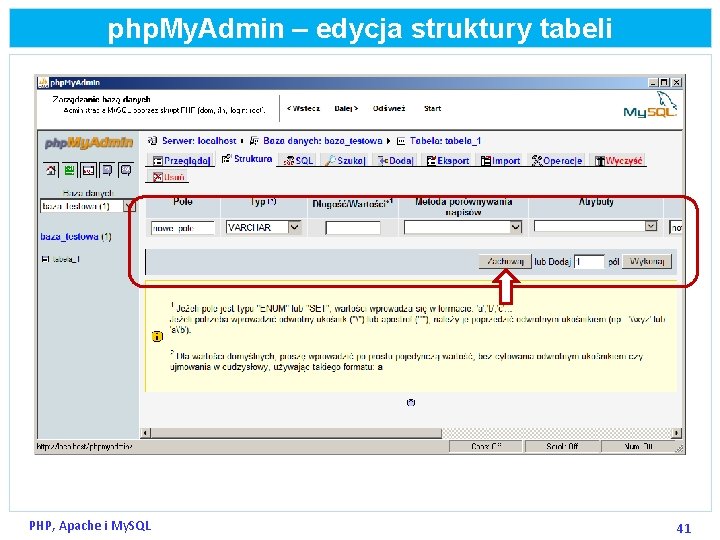The image size is (720, 540).
Task: Open the Import tab
Action: tap(500, 160)
